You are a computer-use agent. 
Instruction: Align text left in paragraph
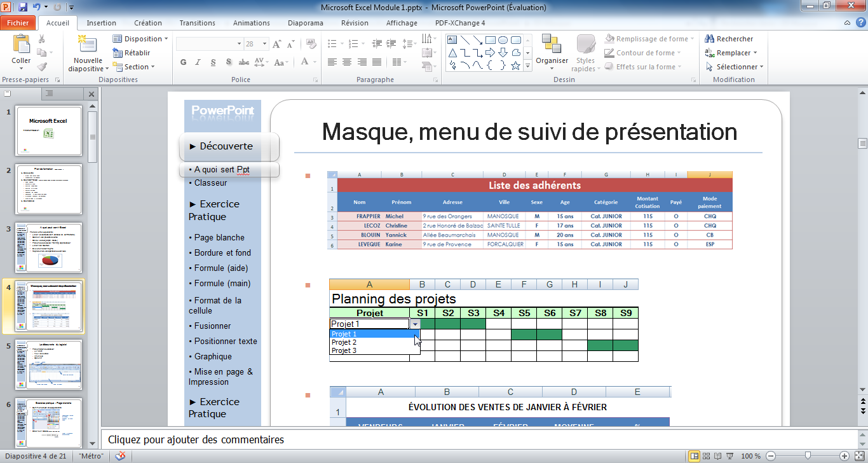pos(332,62)
